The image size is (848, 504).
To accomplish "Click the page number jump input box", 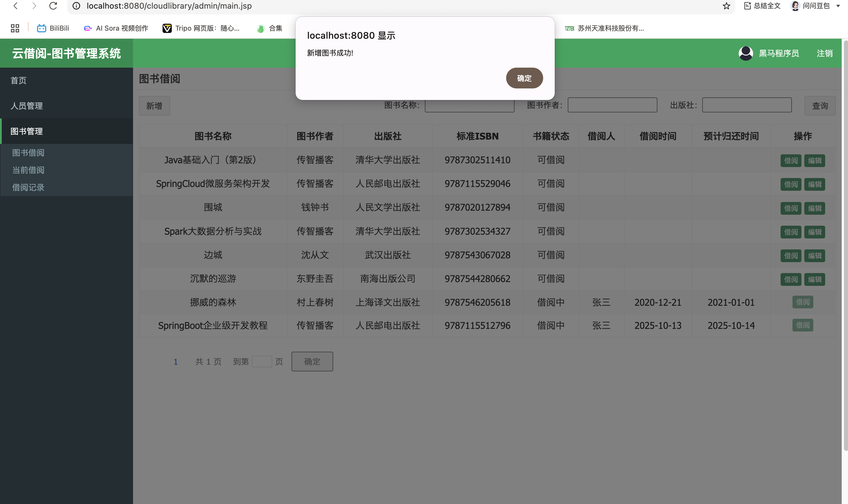I will click(262, 361).
